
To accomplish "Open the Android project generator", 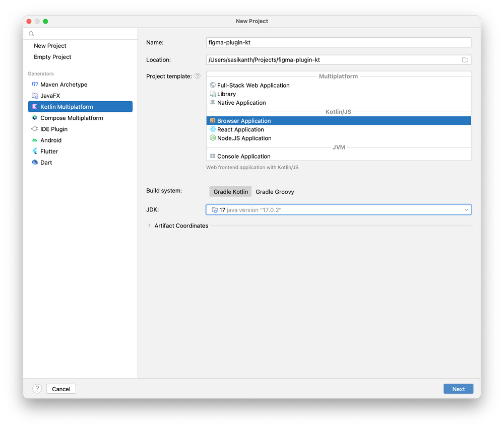I will coord(50,140).
